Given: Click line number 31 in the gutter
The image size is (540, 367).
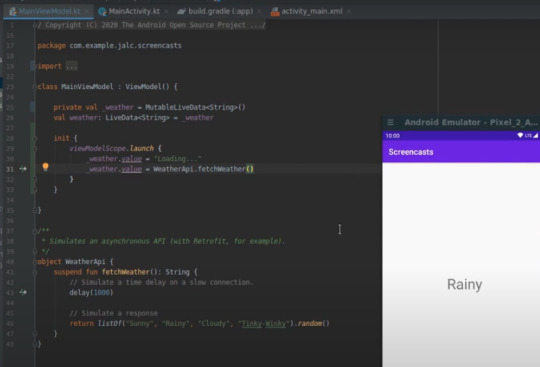Looking at the screenshot, I should (10, 169).
